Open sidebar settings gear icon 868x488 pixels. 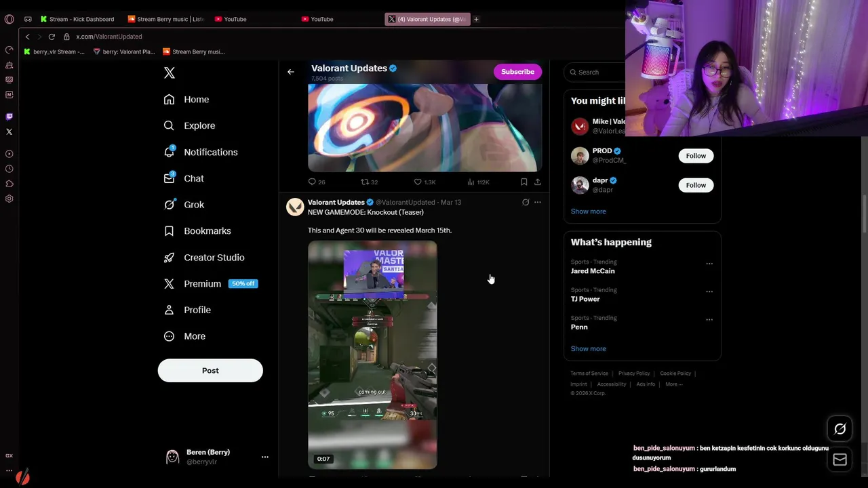tap(9, 199)
